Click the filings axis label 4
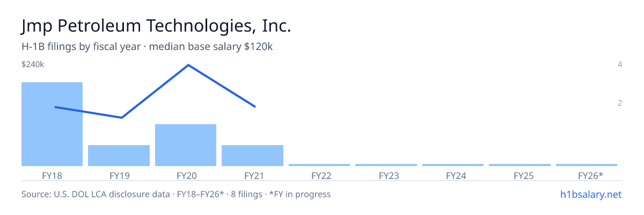This screenshot has width=644, height=215. click(x=620, y=64)
